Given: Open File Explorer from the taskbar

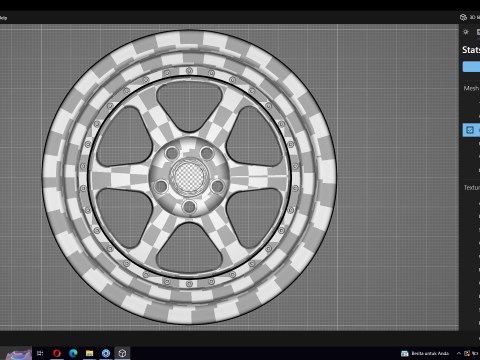Looking at the screenshot, I should point(89,353).
